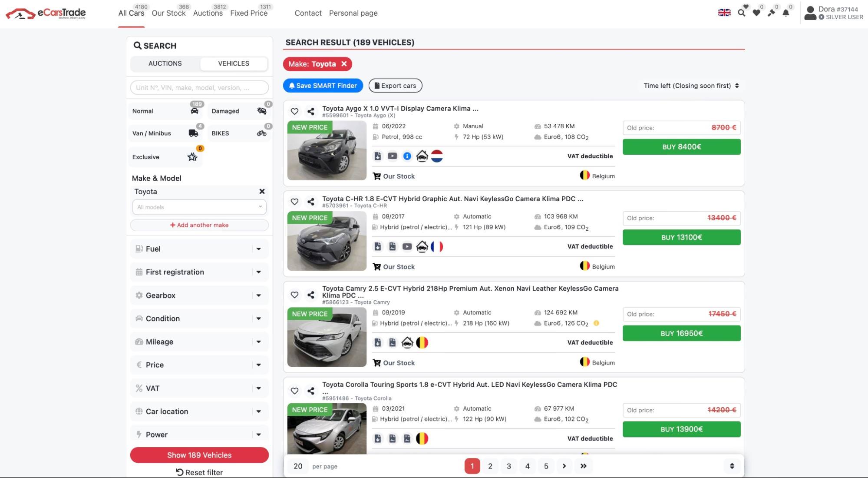Toggle the Exclusive star filter

pos(165,157)
